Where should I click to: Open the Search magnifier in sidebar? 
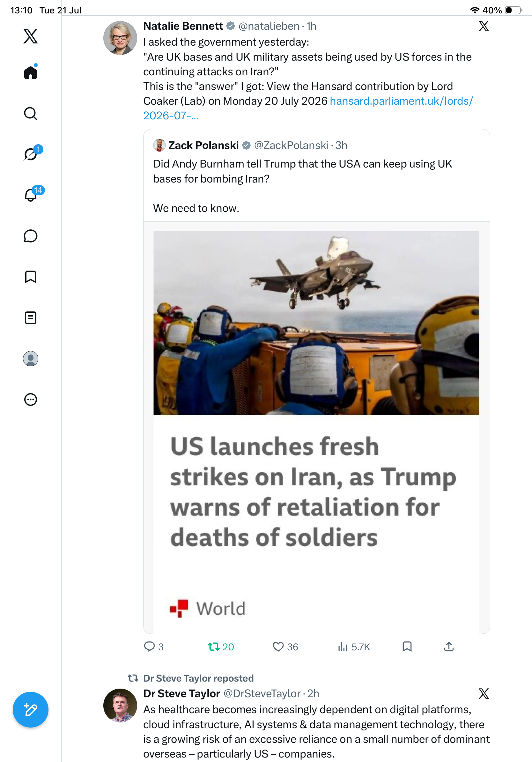[x=31, y=114]
